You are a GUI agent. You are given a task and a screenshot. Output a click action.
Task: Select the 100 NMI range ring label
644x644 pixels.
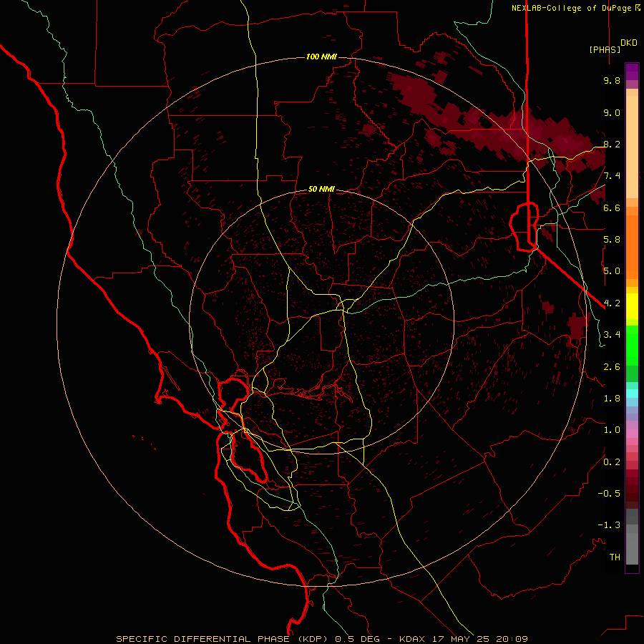[321, 57]
